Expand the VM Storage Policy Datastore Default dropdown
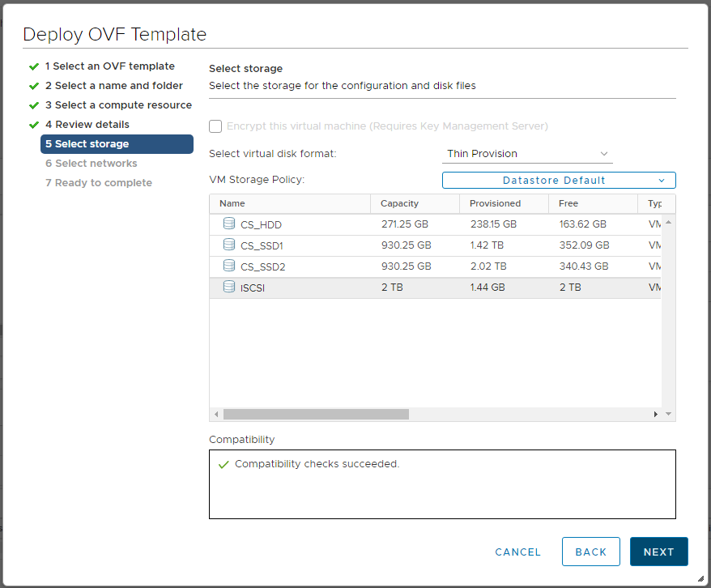 559,180
